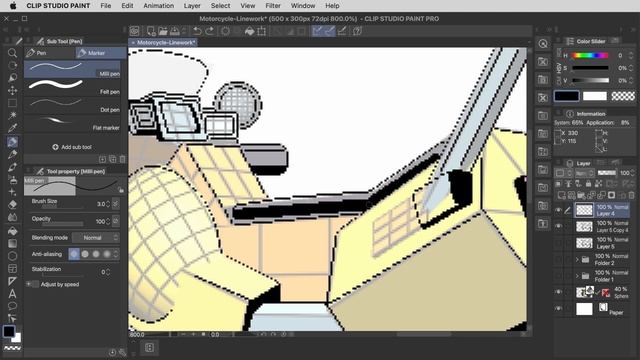The image size is (640, 360).
Task: Select the strongest Anti-aliasing option
Action: [x=107, y=254]
